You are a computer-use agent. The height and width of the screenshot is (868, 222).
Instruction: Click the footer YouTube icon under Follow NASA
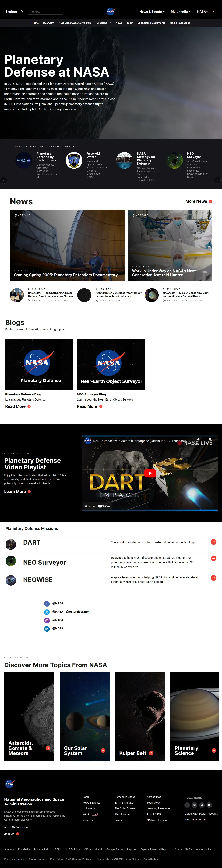tap(209, 805)
